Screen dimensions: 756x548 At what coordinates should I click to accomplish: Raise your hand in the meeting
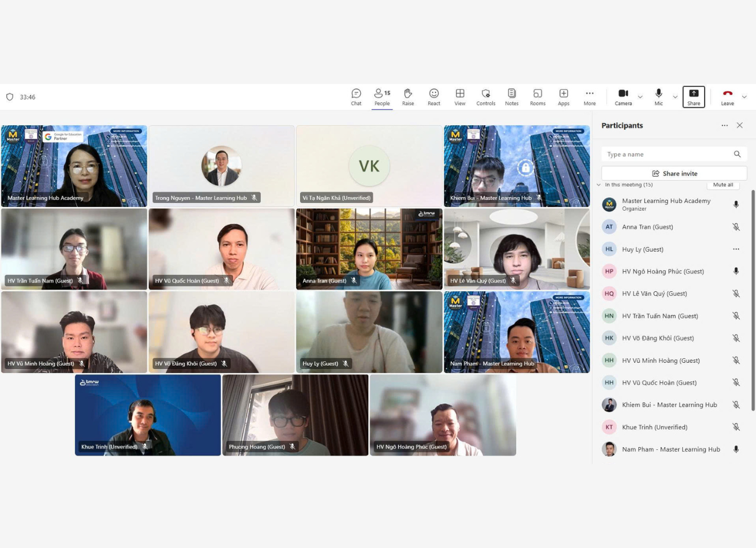[408, 97]
